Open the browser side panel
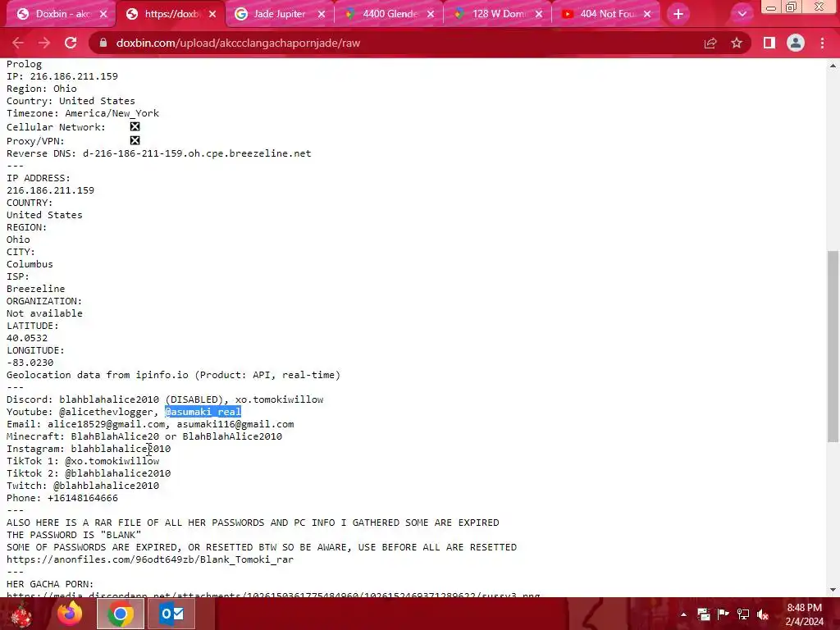 click(x=769, y=43)
